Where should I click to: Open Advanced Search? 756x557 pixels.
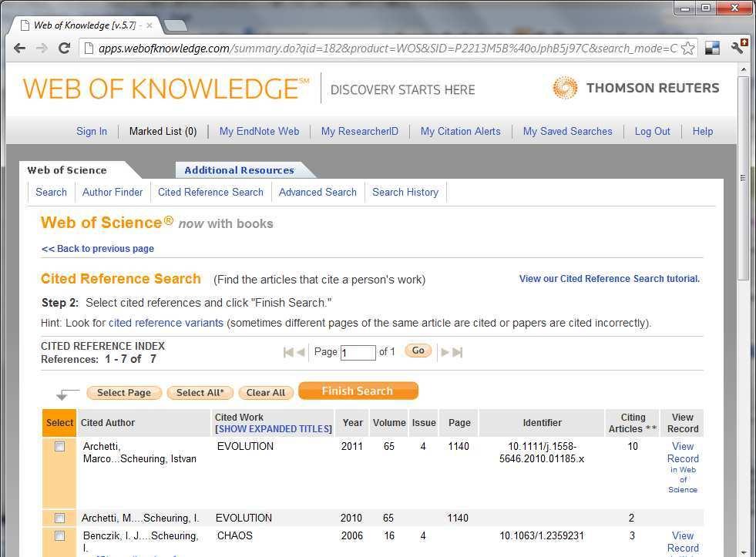point(318,193)
